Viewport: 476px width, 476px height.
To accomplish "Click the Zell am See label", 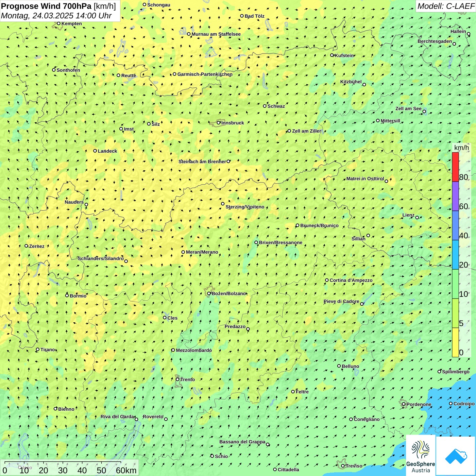I will click(408, 108).
